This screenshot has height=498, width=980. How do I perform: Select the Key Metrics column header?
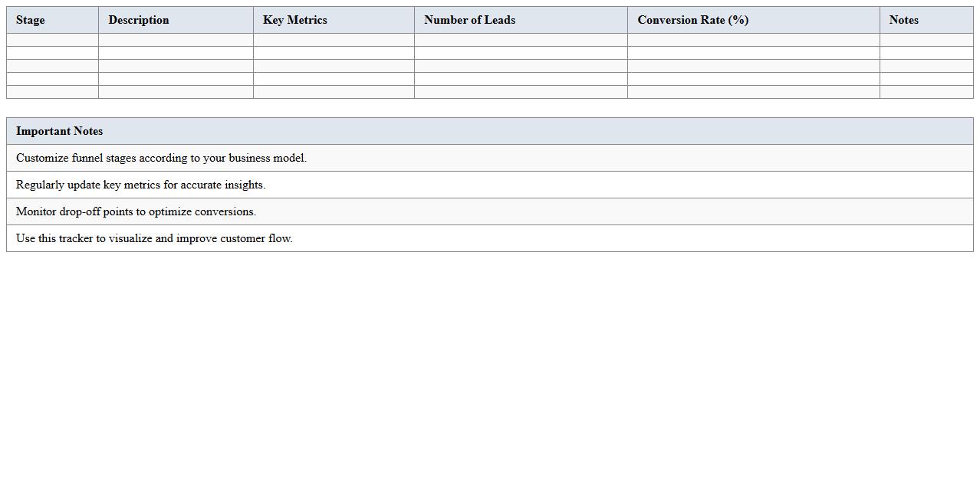(x=295, y=20)
